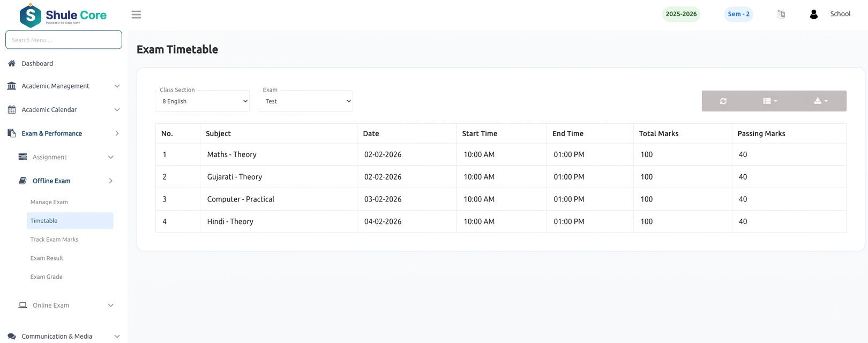
Task: Expand Academic Calendar chevron
Action: point(117,110)
